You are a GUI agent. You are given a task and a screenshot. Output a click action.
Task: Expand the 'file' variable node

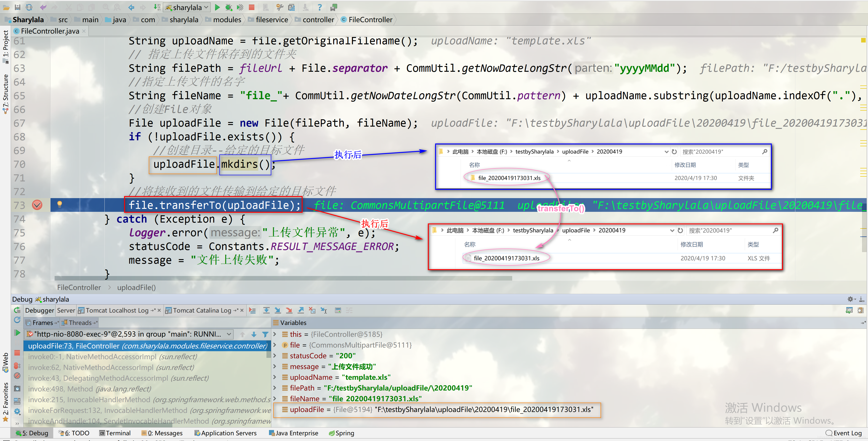275,345
